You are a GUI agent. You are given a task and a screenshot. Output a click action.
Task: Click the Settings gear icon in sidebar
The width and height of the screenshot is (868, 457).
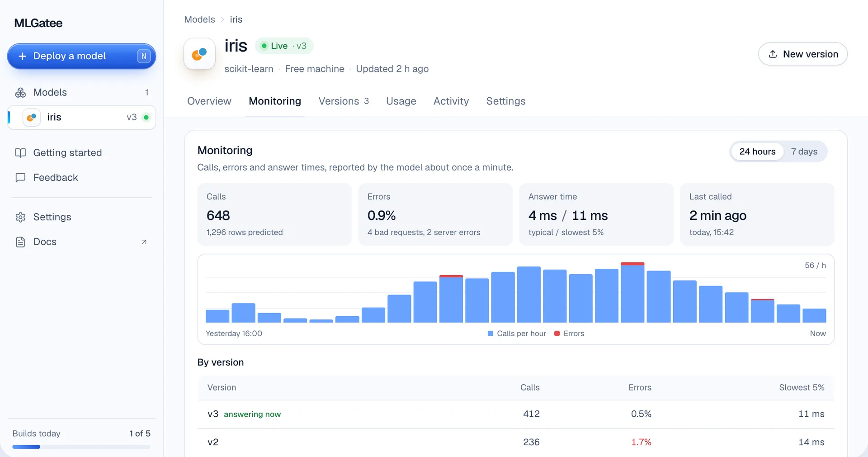(x=20, y=217)
